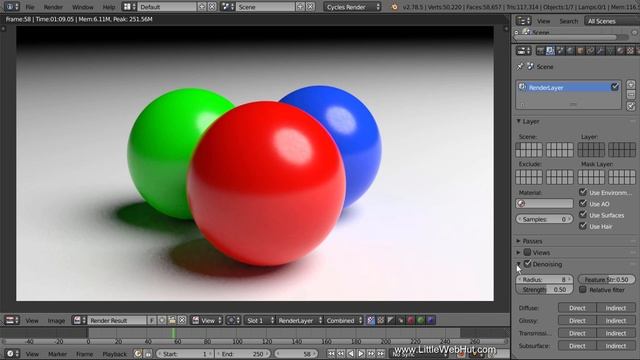Screen dimensions: 640x360
Task: Open the Modifiers properties tab icon
Action: [600, 51]
